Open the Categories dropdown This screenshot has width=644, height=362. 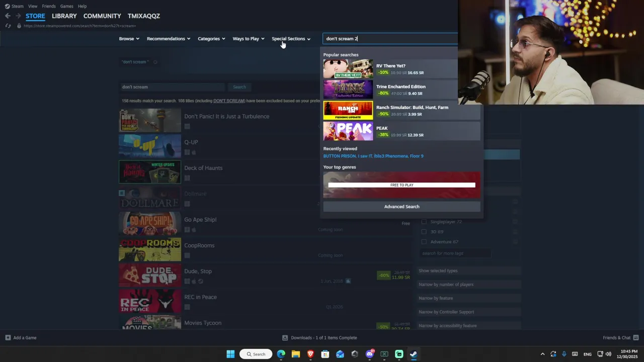point(211,39)
